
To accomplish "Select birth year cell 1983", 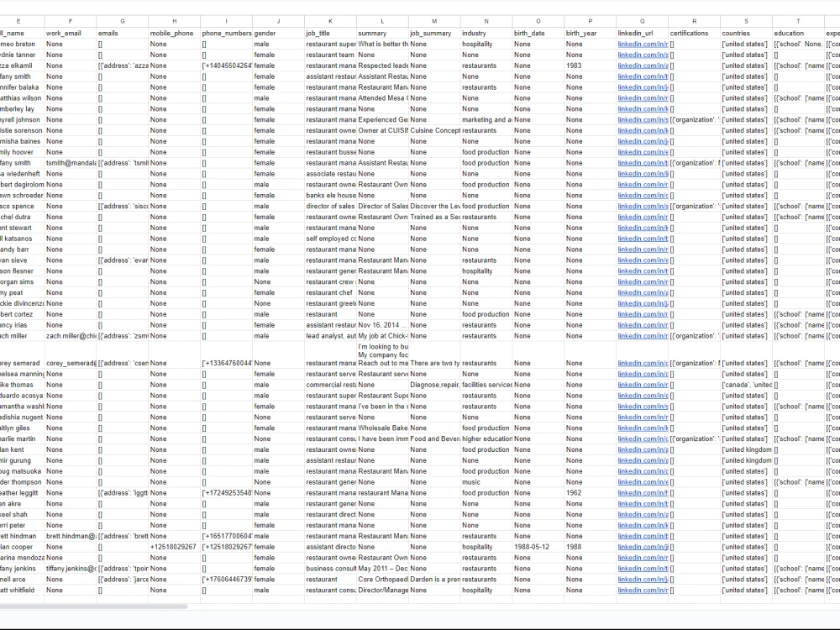I will (590, 66).
